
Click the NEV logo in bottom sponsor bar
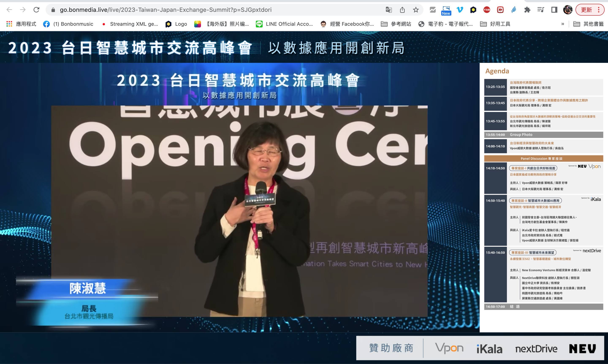click(582, 349)
